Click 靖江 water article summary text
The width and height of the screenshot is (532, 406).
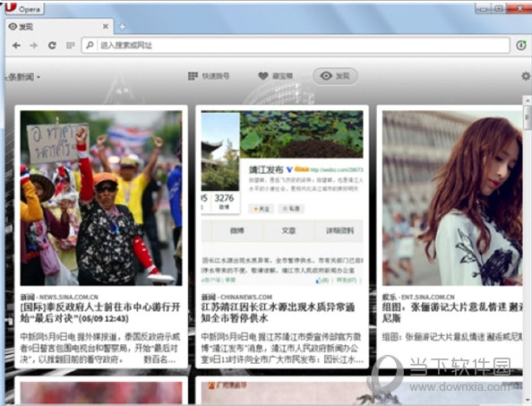click(x=282, y=349)
